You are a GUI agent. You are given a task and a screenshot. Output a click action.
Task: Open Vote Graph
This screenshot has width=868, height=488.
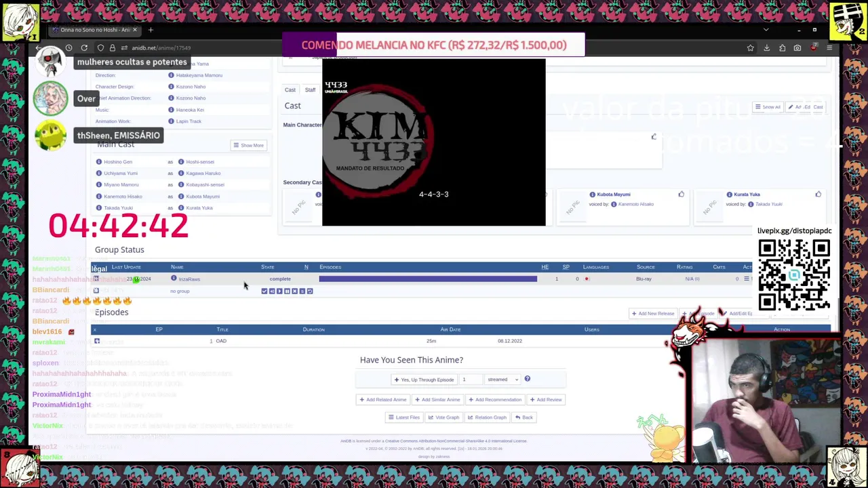pos(444,418)
